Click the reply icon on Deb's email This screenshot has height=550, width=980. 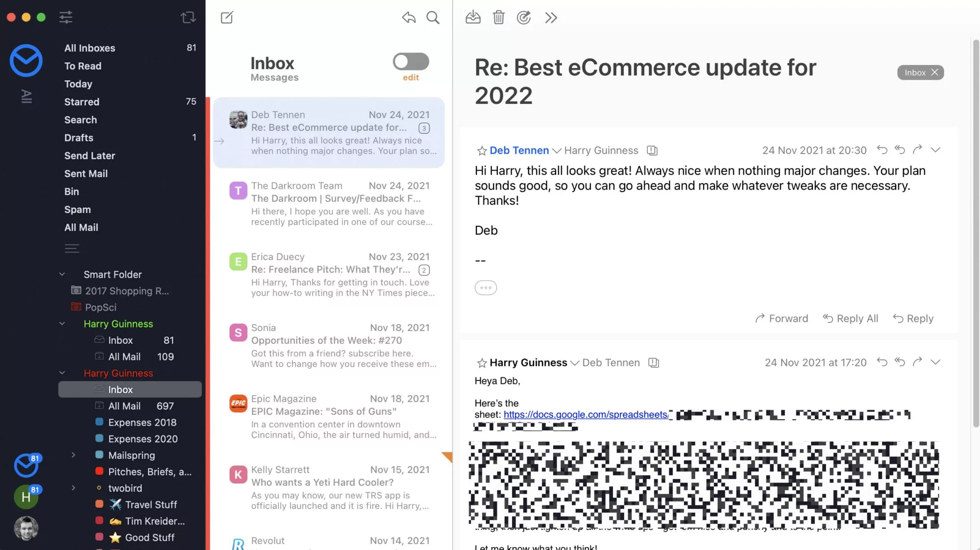coord(882,149)
